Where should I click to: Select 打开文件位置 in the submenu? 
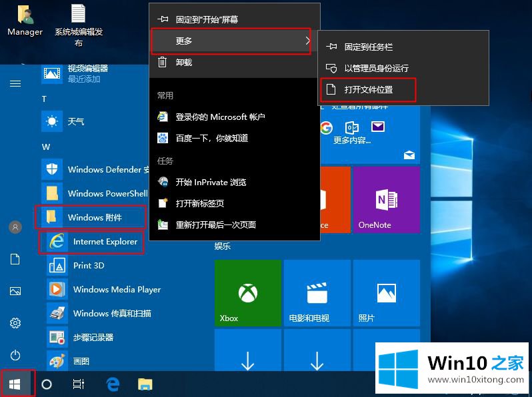368,89
